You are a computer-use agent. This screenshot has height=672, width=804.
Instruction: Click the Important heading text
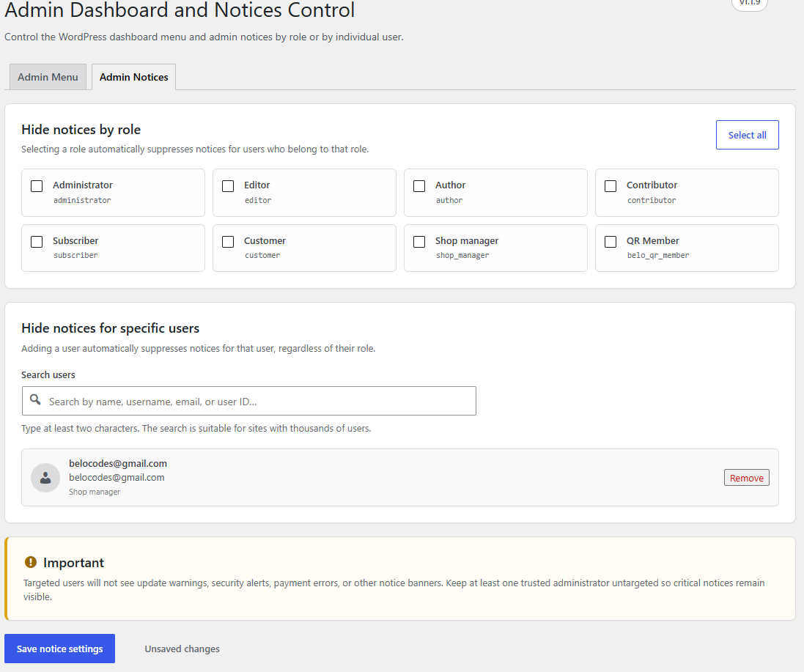tap(73, 563)
